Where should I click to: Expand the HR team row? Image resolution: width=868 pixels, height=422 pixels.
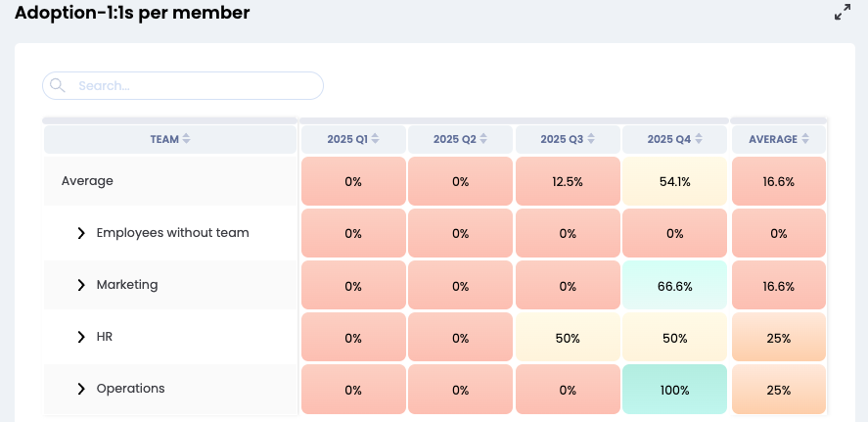(81, 337)
